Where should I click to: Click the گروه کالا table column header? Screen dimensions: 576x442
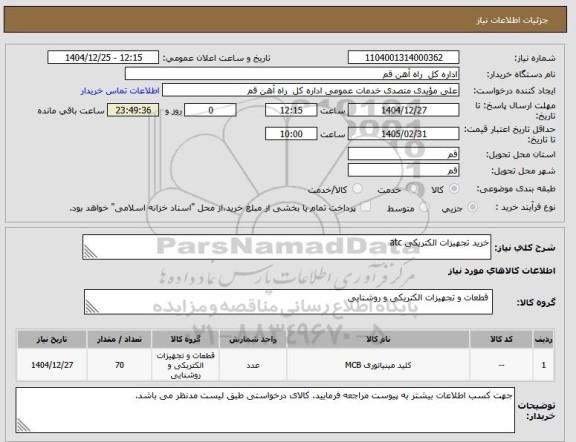(186, 339)
